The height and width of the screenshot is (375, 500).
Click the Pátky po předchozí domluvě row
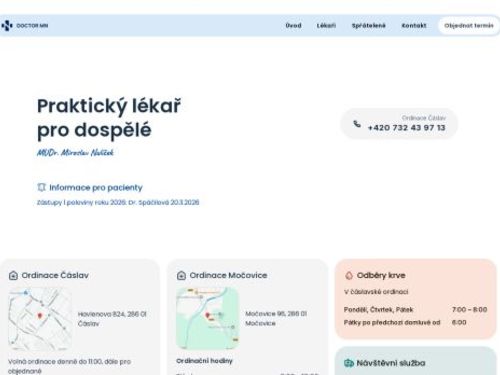click(405, 322)
